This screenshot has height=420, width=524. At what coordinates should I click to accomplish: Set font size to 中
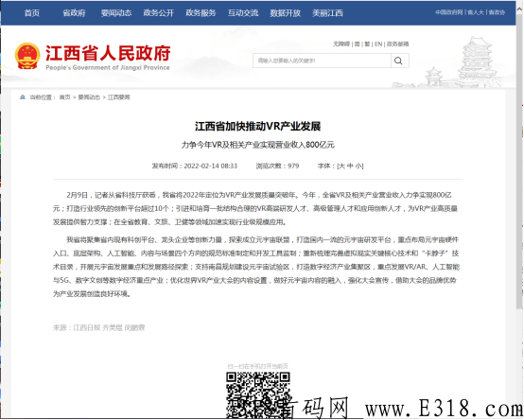pyautogui.click(x=350, y=166)
